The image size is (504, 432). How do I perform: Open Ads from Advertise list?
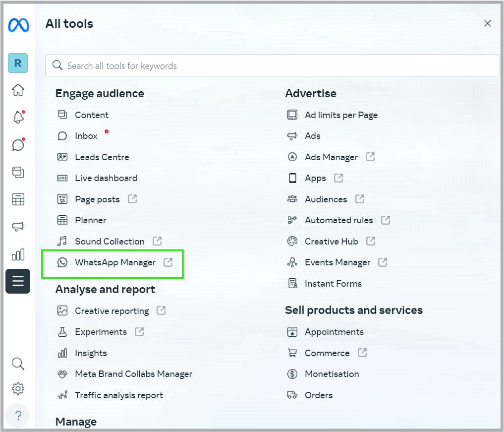coord(312,136)
